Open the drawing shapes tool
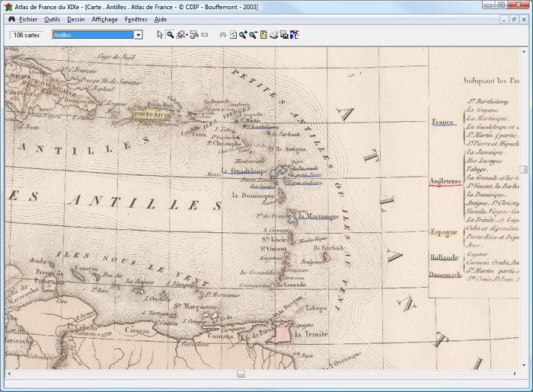Image resolution: width=533 pixels, height=392 pixels. point(180,35)
